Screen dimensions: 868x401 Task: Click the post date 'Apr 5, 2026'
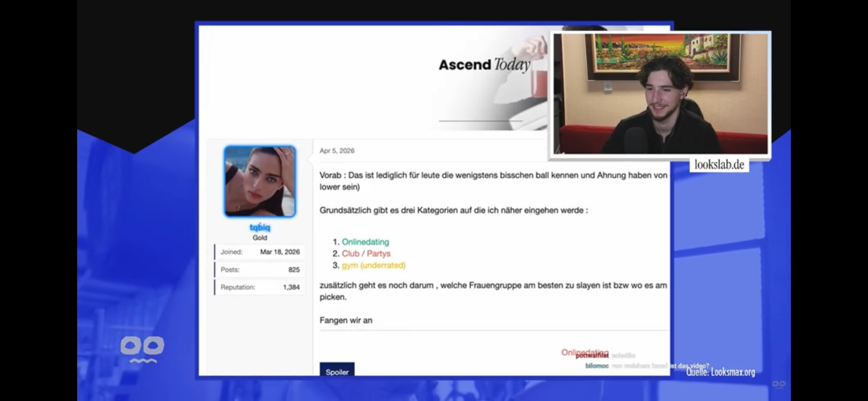tap(337, 151)
